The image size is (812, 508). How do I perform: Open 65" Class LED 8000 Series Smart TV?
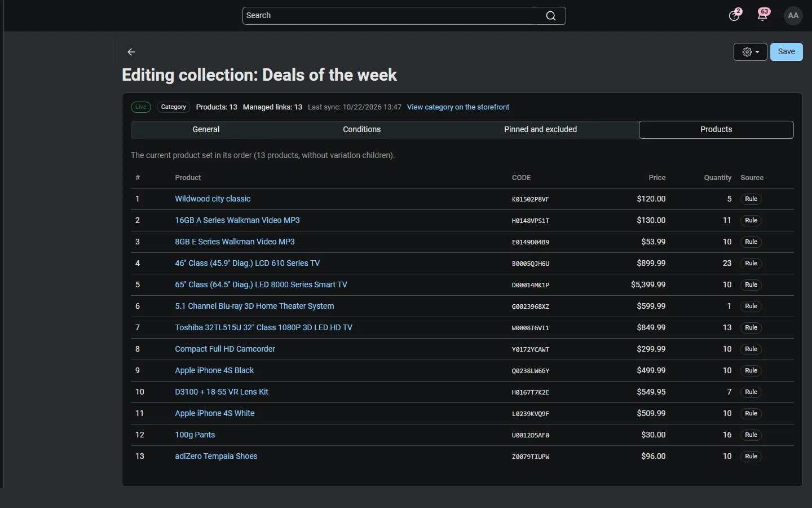[x=261, y=284]
